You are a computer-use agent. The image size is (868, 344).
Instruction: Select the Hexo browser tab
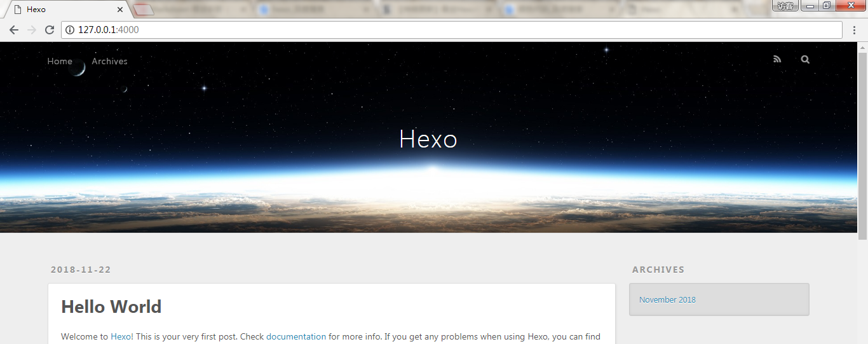click(67, 10)
